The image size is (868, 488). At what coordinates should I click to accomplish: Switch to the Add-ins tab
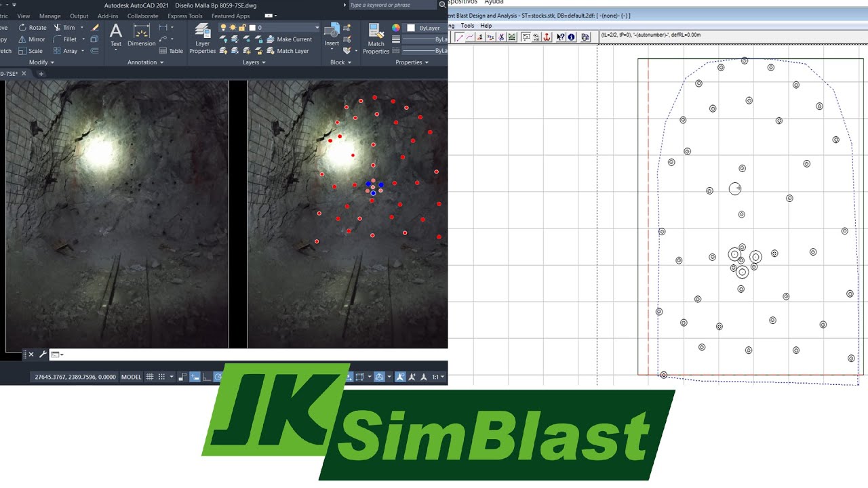click(x=108, y=16)
